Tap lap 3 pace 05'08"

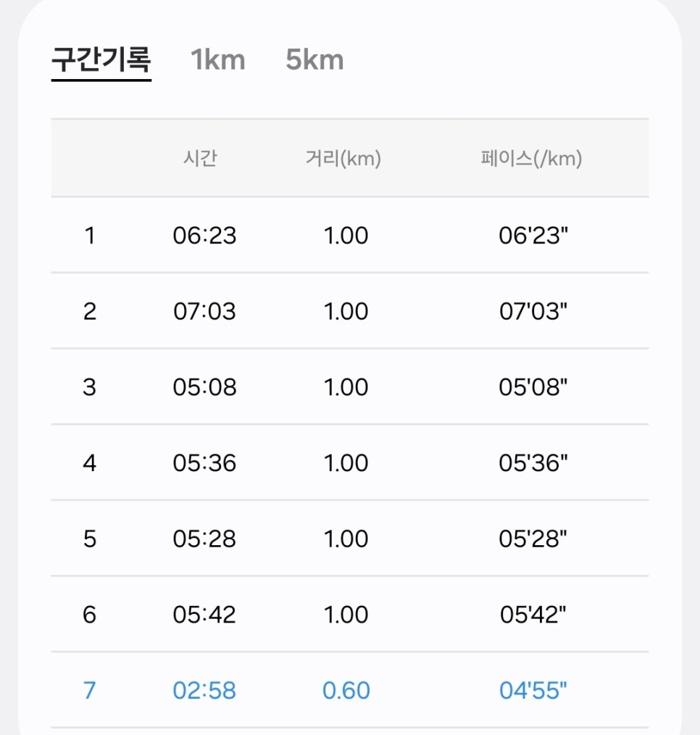[x=533, y=387]
